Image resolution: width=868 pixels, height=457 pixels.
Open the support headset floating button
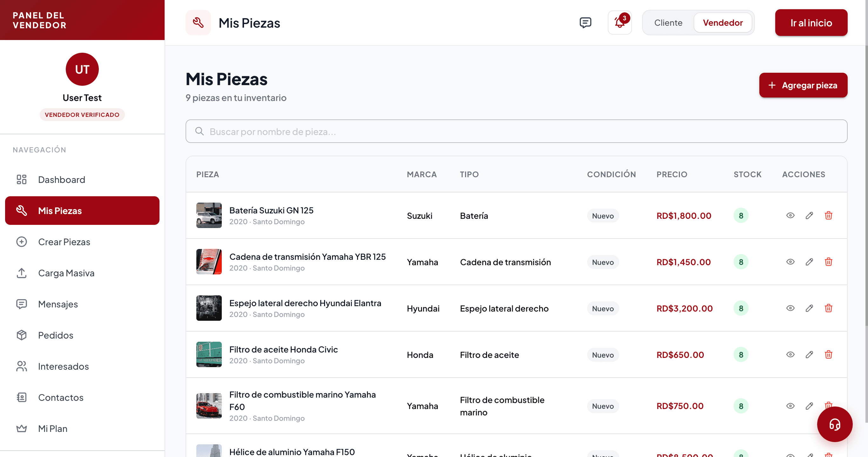tap(835, 424)
